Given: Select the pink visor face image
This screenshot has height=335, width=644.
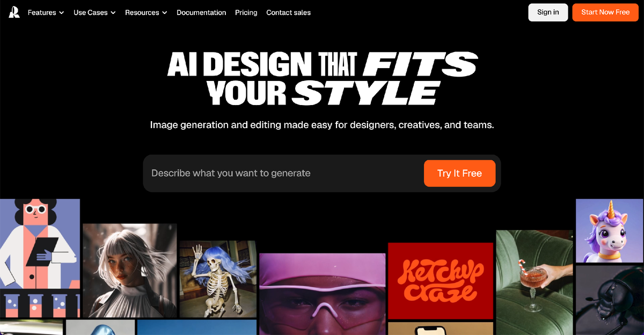Looking at the screenshot, I should click(x=322, y=294).
